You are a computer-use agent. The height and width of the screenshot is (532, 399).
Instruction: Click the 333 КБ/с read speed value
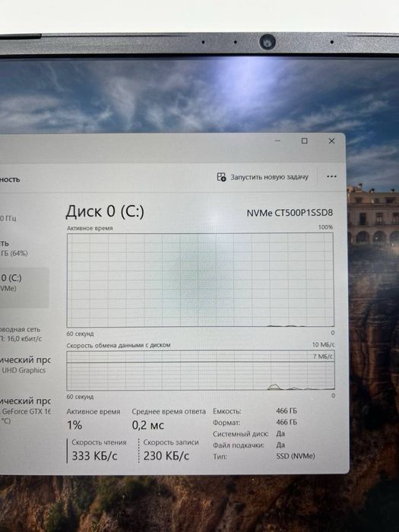[x=94, y=456]
